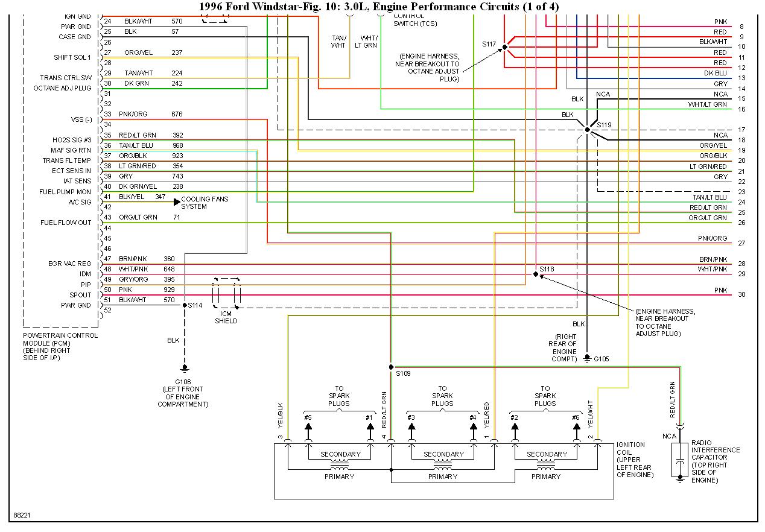Click the VSS (-) pin label

81,119
